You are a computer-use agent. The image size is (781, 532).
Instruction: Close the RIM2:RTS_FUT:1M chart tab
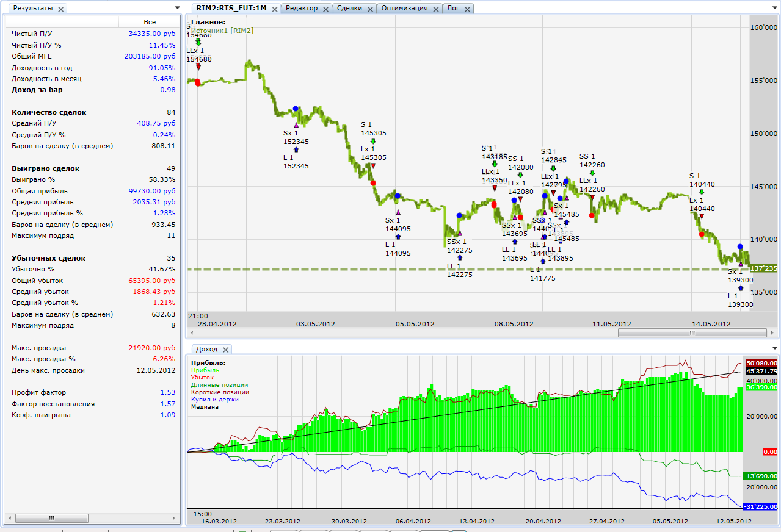coord(274,9)
